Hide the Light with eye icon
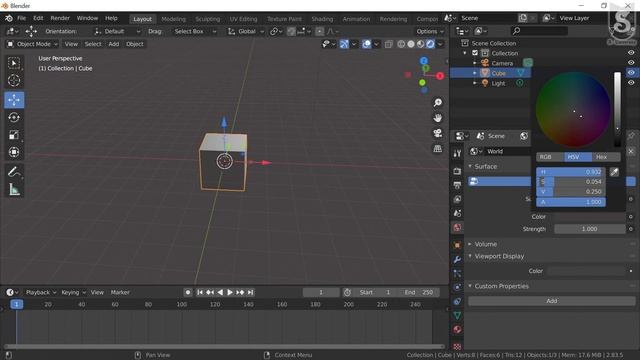 pos(631,82)
